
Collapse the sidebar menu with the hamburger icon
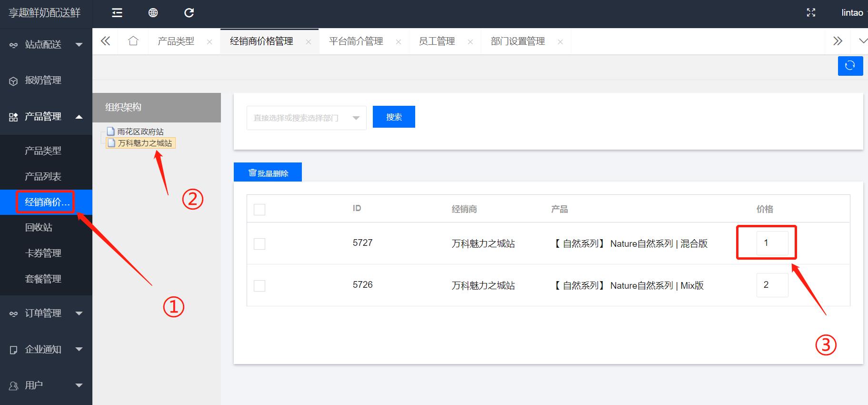(117, 13)
